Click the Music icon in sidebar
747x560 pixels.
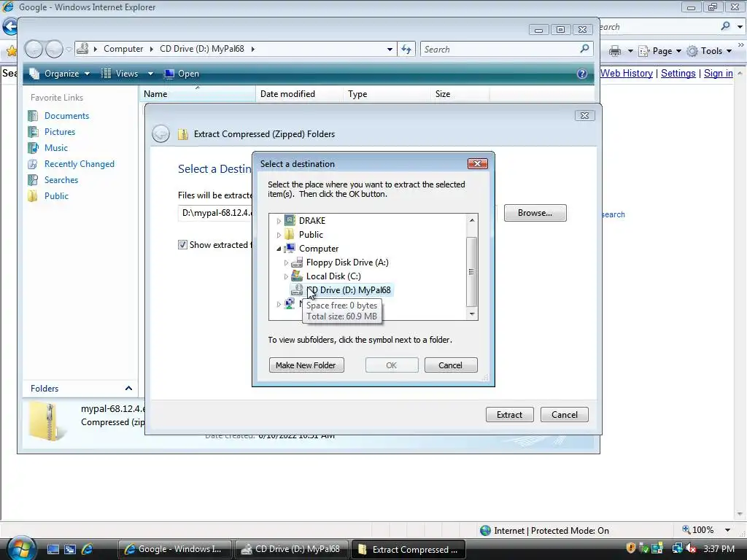click(33, 148)
